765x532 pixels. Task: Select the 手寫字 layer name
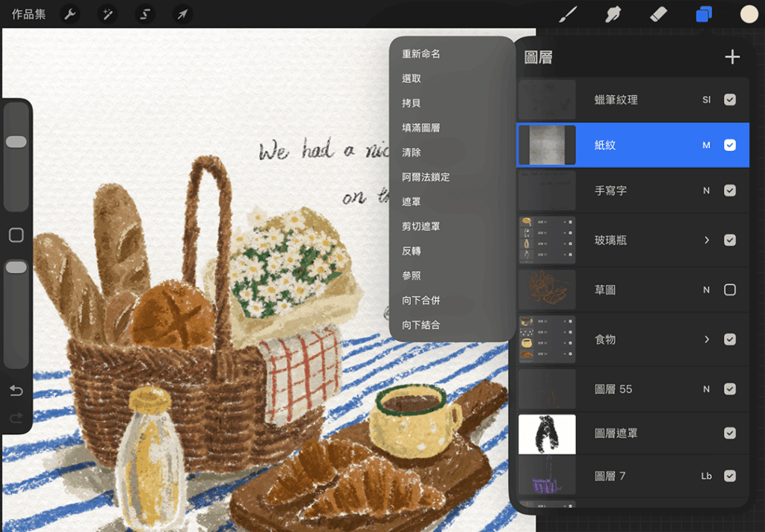tap(610, 191)
